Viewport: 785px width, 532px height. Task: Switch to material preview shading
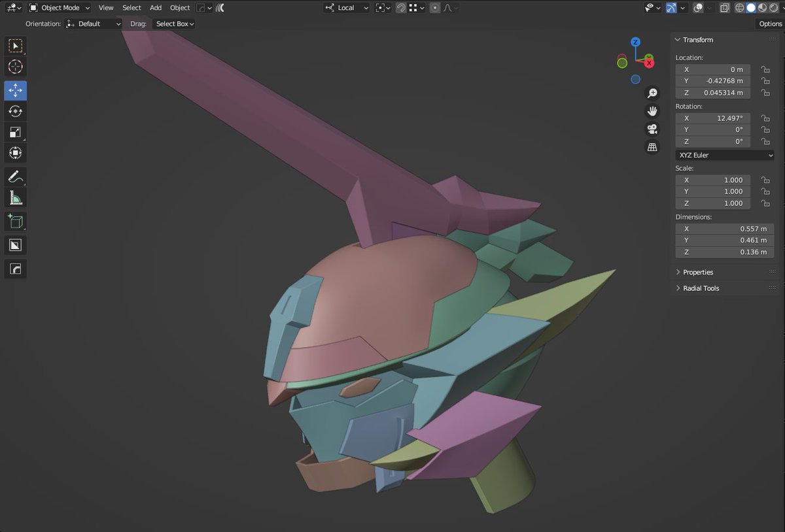[x=762, y=8]
